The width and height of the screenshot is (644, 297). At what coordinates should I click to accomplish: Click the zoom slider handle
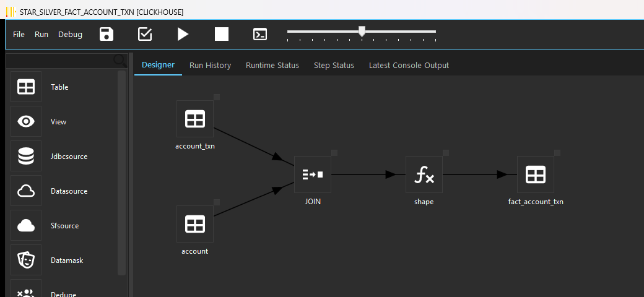[362, 31]
